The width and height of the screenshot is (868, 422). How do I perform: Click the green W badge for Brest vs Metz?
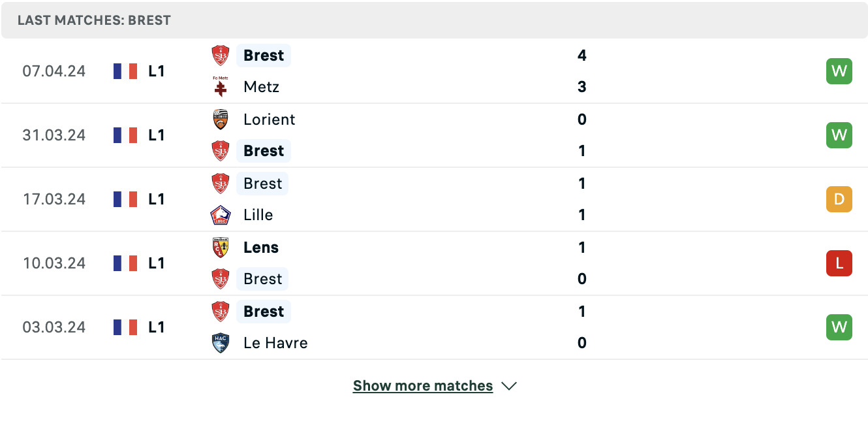[839, 71]
